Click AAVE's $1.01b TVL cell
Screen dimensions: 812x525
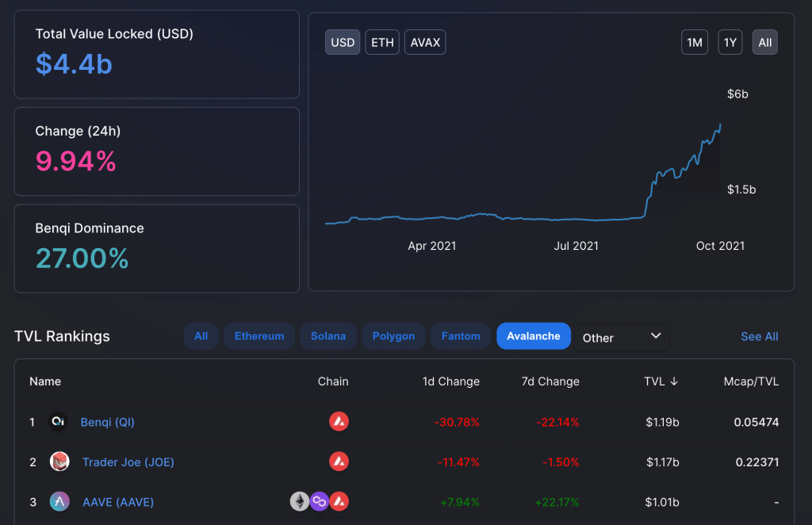click(x=662, y=502)
